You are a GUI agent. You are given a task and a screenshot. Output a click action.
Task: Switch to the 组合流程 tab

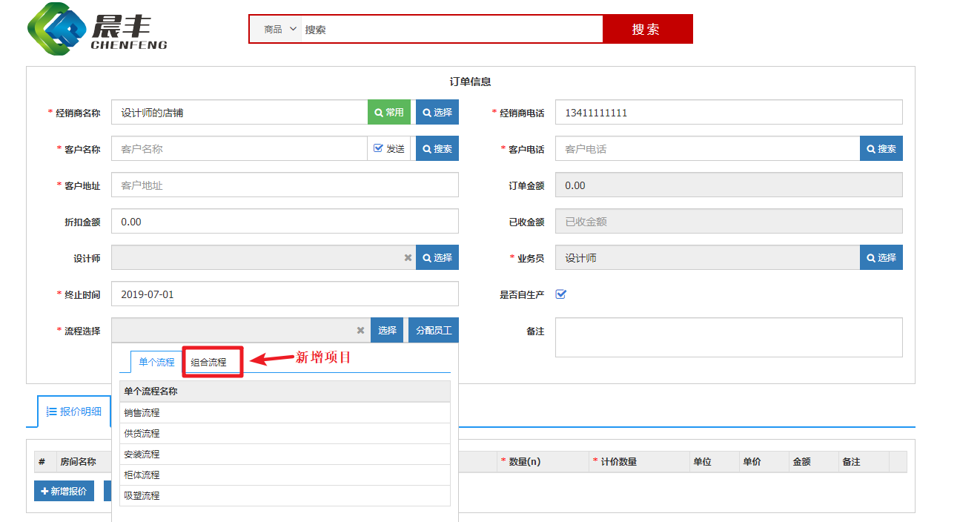(x=209, y=363)
